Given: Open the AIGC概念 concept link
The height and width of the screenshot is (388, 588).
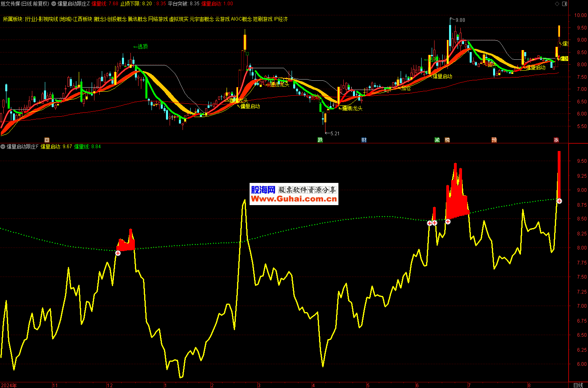Looking at the screenshot, I should 241,19.
